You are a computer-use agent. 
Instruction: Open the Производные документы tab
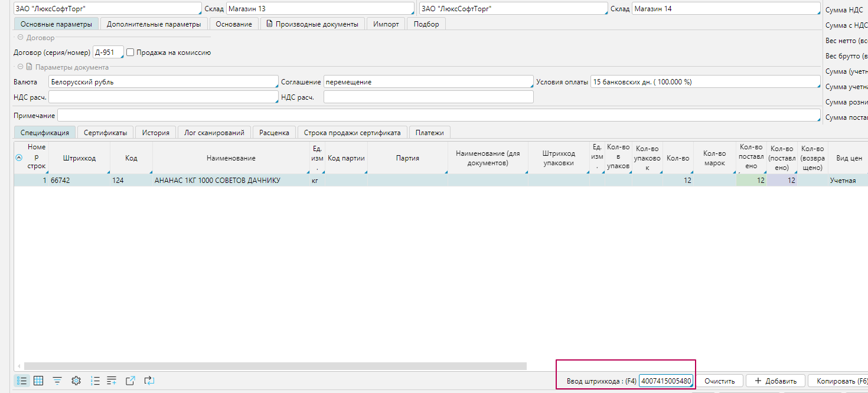pyautogui.click(x=312, y=24)
